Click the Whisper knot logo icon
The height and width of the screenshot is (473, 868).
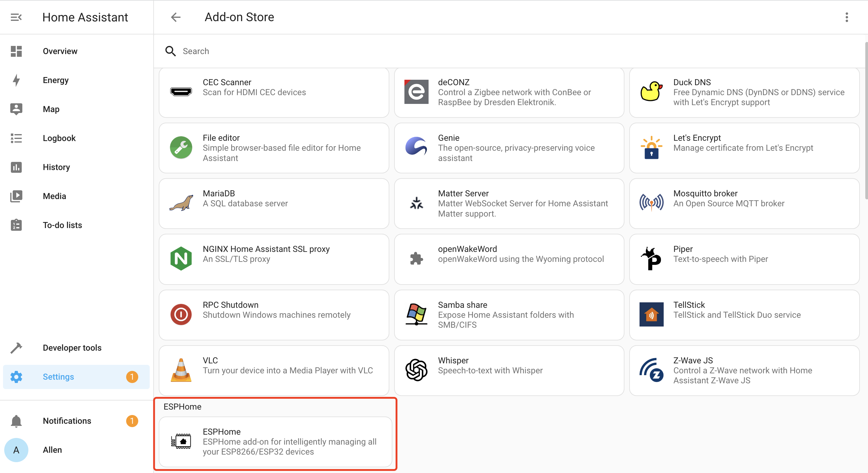click(x=416, y=370)
